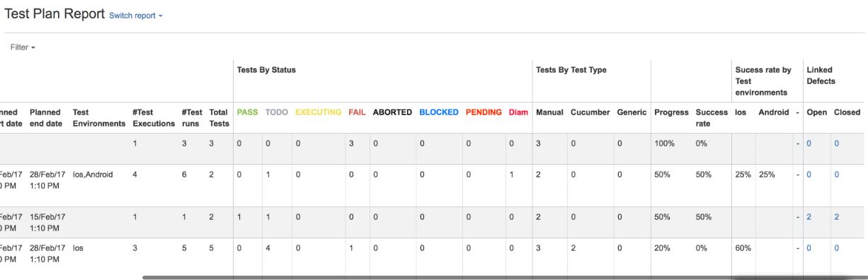Expand the Filter dropdown
The width and height of the screenshot is (868, 280).
[x=23, y=47]
